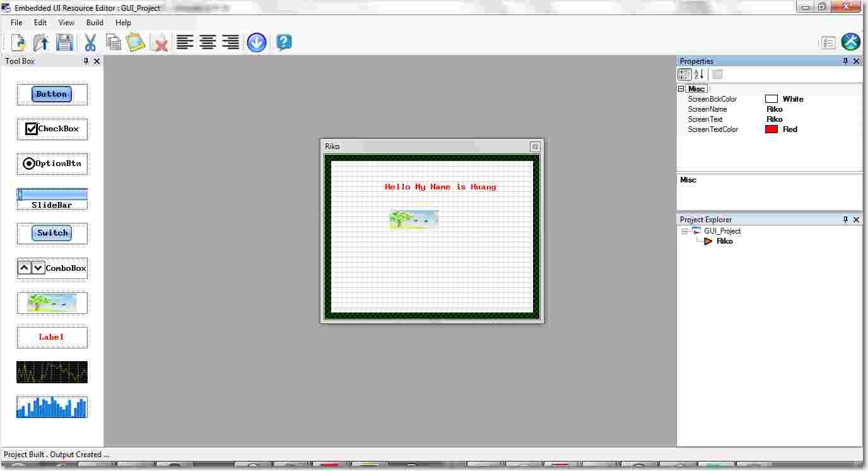Switch Properties to categorized view
Image resolution: width=868 pixels, height=471 pixels.
click(684, 75)
